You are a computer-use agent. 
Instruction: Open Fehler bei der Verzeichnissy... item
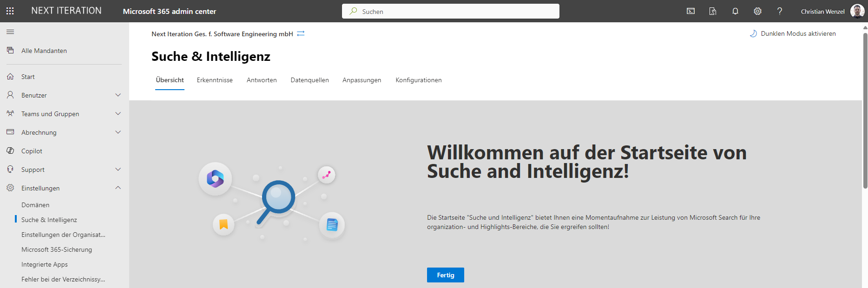[x=63, y=279]
